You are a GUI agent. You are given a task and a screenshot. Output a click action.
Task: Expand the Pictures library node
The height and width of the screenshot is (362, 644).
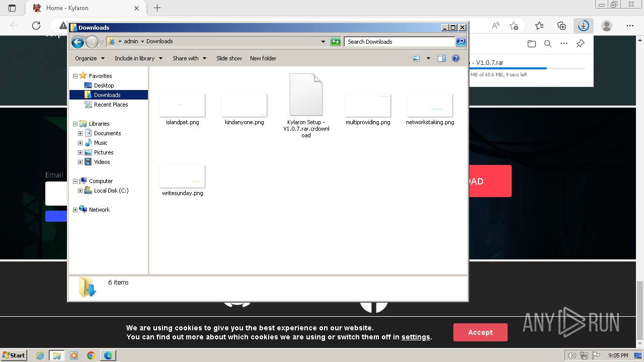[80, 152]
